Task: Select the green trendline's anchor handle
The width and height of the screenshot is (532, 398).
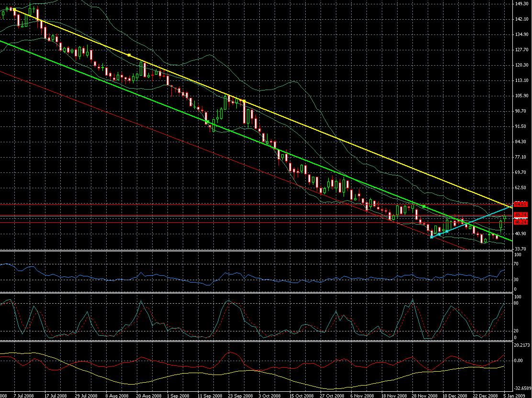Action: tap(424, 206)
